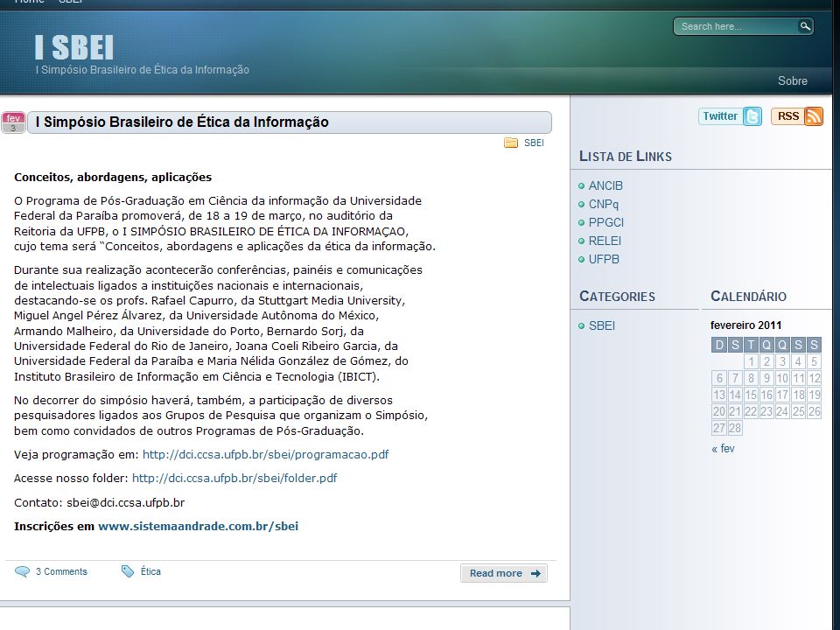This screenshot has width=840, height=630.
Task: Click the Twitter button label
Action: click(x=720, y=116)
